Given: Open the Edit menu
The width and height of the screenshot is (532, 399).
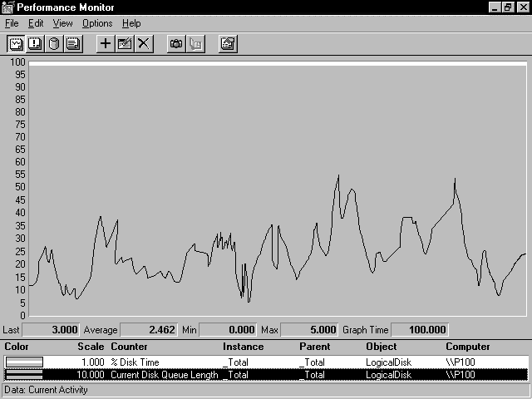Looking at the screenshot, I should pos(36,23).
